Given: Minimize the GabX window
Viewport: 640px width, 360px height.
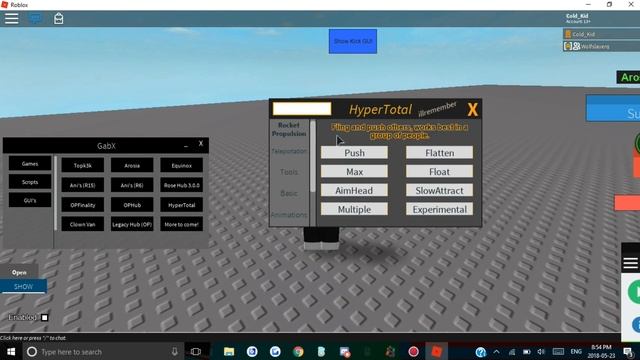Looking at the screenshot, I should point(186,145).
